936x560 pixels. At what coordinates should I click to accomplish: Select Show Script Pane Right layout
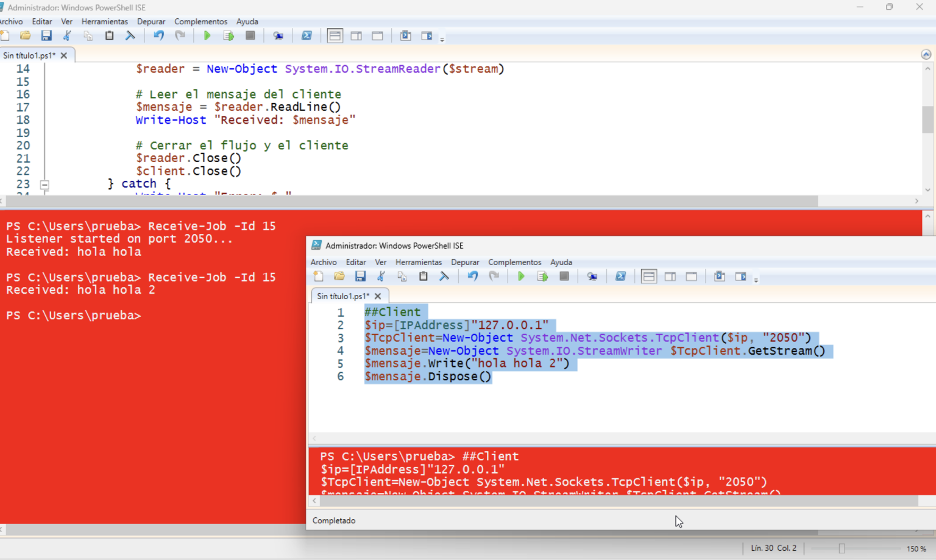coord(356,35)
